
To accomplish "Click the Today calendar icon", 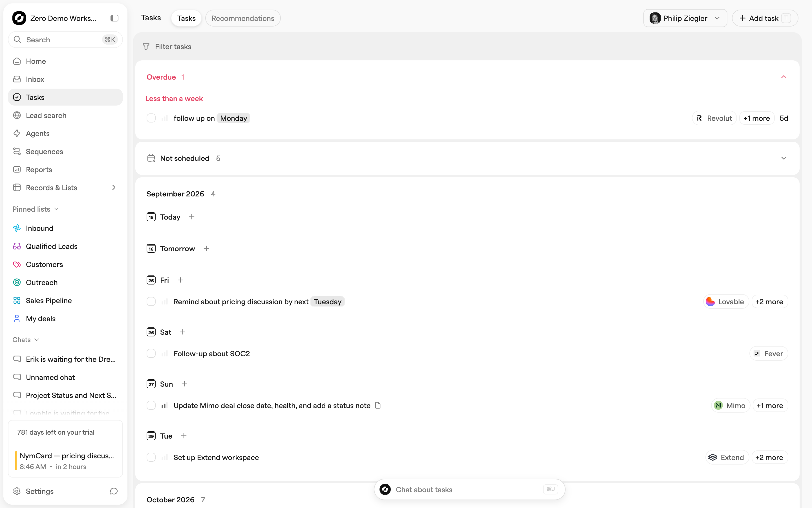I will pos(151,217).
